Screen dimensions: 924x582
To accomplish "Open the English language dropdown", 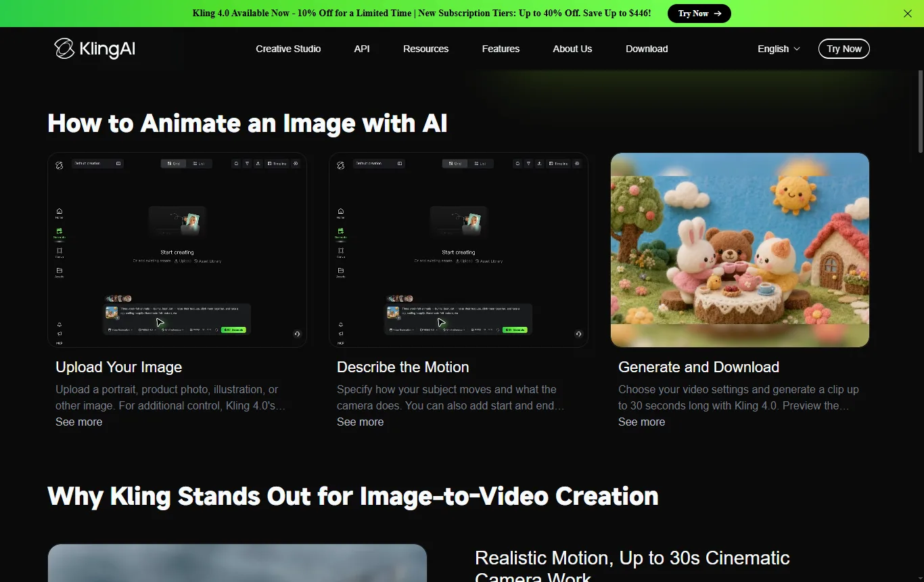I will coord(779,49).
